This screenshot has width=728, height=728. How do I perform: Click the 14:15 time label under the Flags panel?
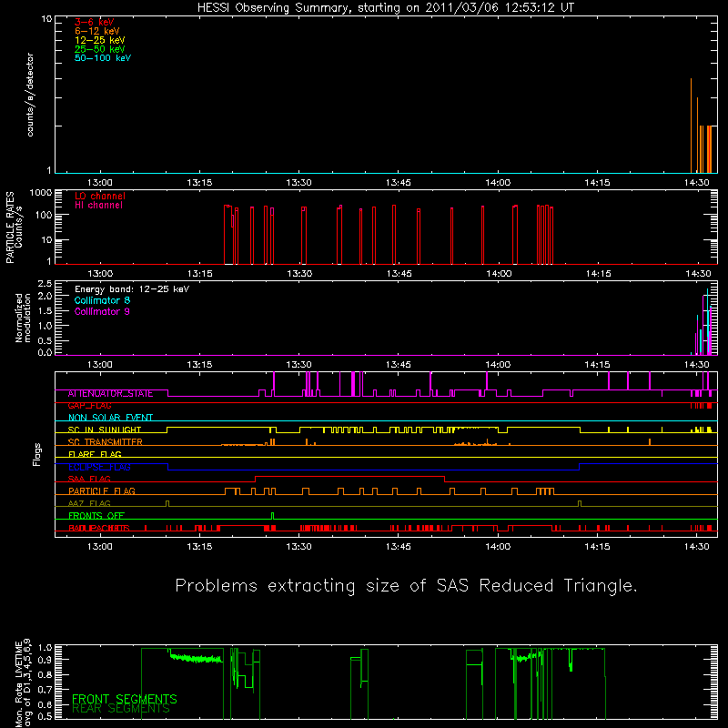[597, 547]
